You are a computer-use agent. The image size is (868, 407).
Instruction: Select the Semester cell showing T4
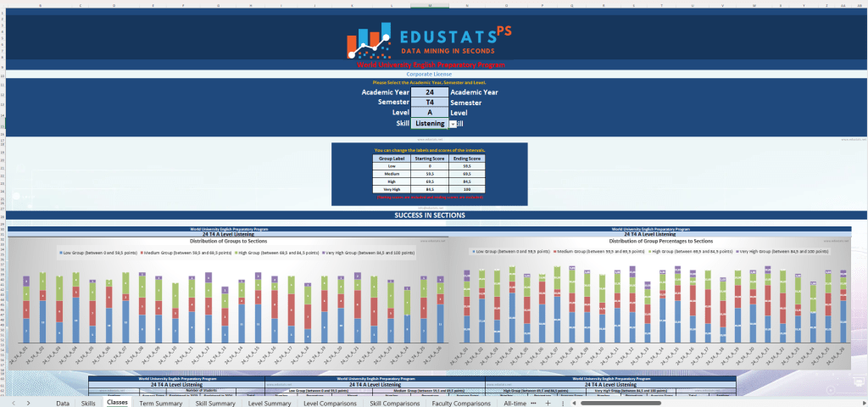(430, 103)
